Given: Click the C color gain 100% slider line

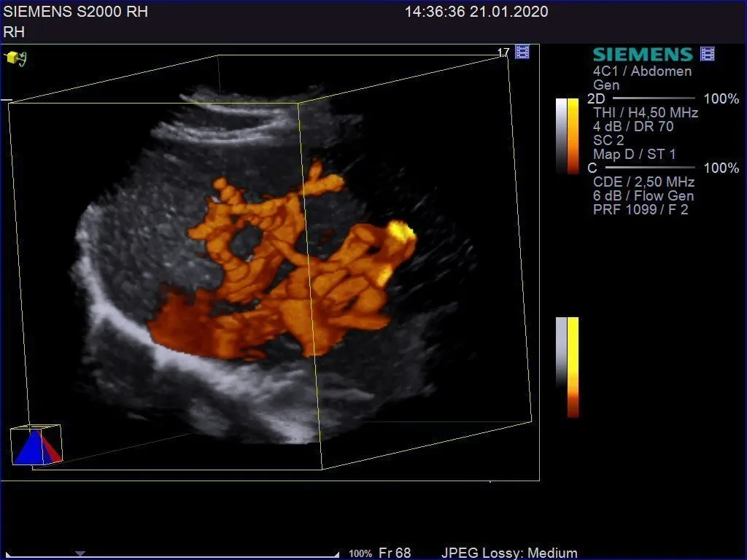Looking at the screenshot, I should pos(652,168).
